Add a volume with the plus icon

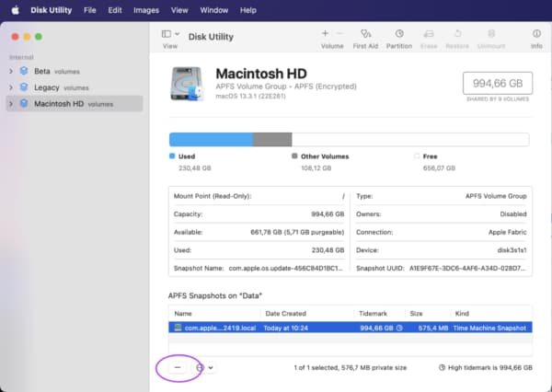(x=325, y=33)
